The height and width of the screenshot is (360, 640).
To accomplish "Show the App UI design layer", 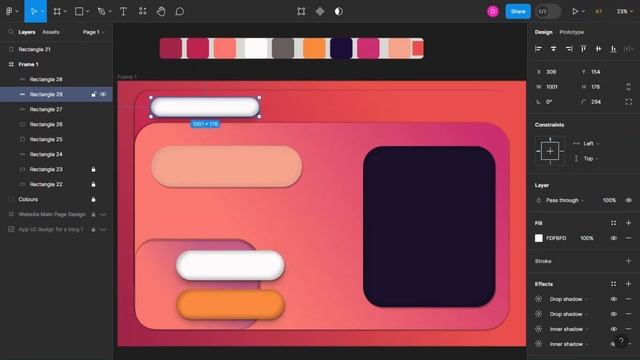I will point(103,229).
